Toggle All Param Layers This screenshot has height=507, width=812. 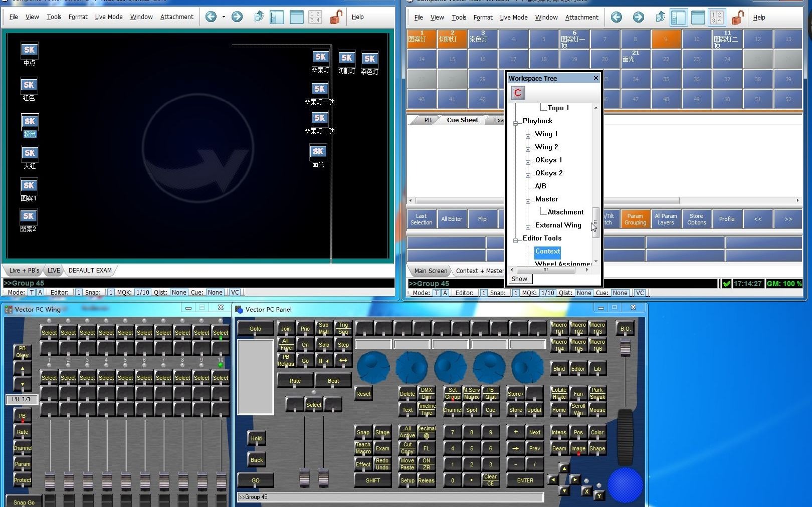(666, 219)
